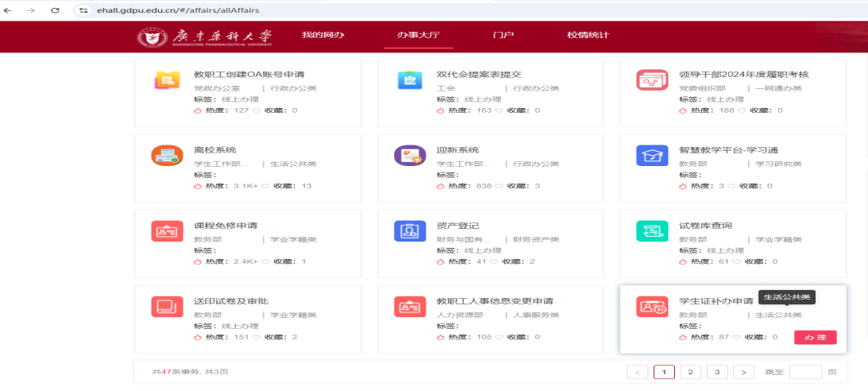
Task: Click the previous page arrow
Action: coord(638,372)
